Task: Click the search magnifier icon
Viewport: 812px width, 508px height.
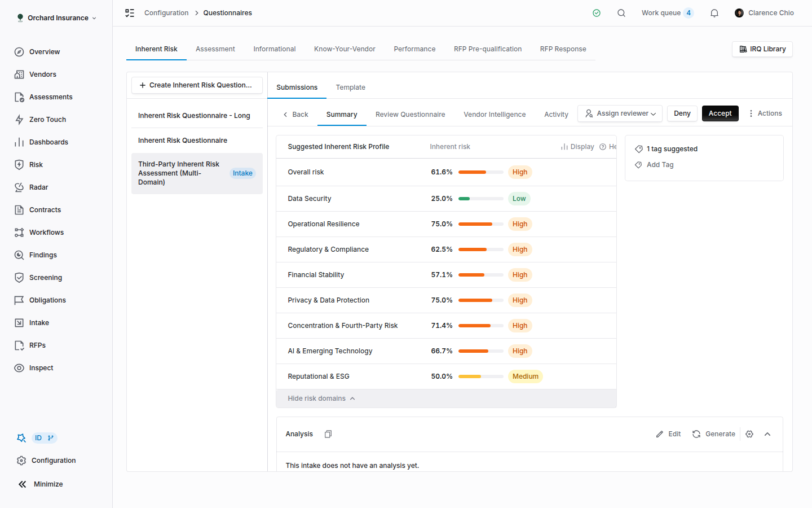Action: click(x=621, y=13)
